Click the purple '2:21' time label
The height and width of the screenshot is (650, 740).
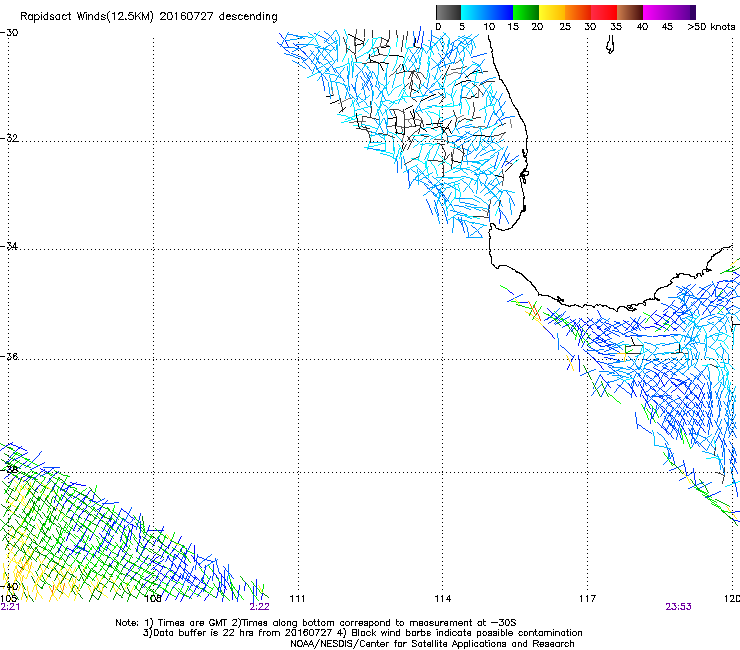[x=10, y=607]
